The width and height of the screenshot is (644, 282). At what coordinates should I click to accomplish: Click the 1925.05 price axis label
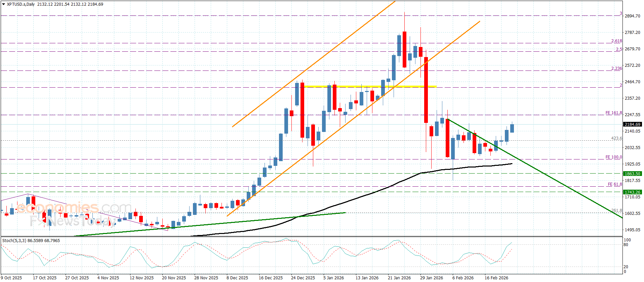(632, 164)
